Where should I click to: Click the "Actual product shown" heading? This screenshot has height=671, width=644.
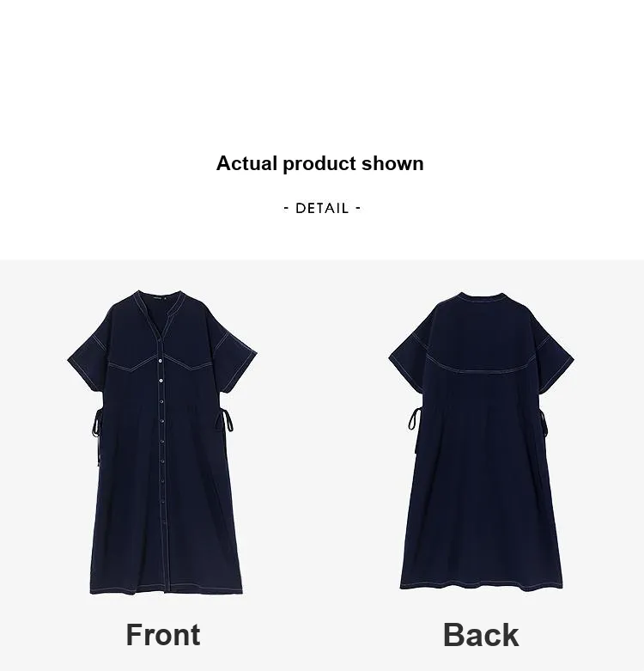(320, 163)
